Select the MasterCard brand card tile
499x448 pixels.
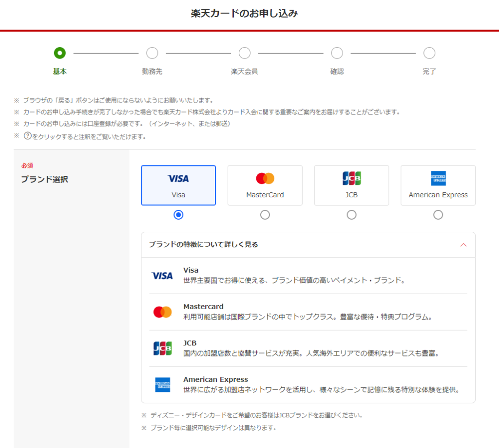(x=265, y=186)
